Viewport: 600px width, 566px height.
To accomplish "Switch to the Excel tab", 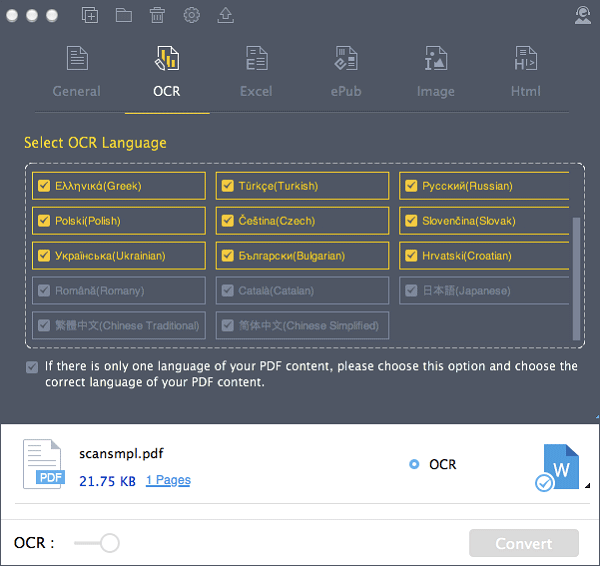I will pos(256,91).
